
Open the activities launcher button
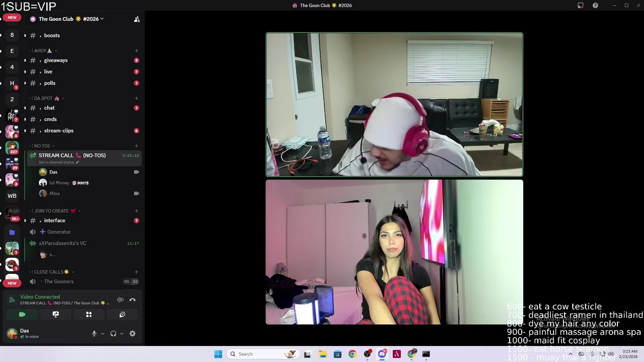[x=89, y=314]
